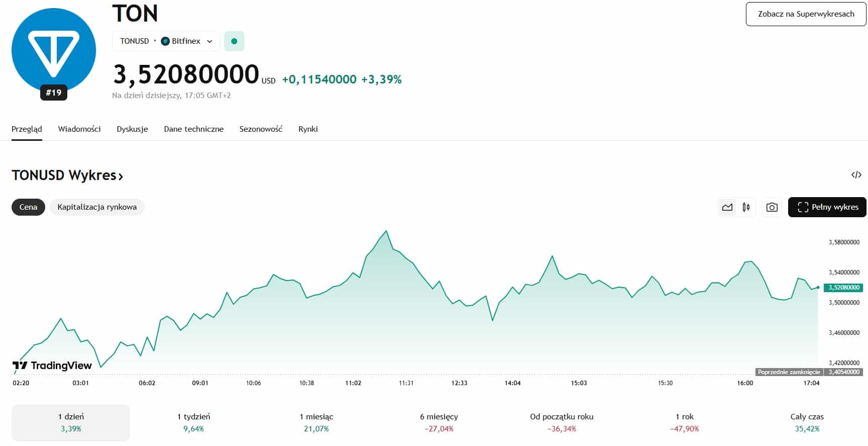Switch chart to area line style
Screen dimensions: 868x446
[x=727, y=207]
